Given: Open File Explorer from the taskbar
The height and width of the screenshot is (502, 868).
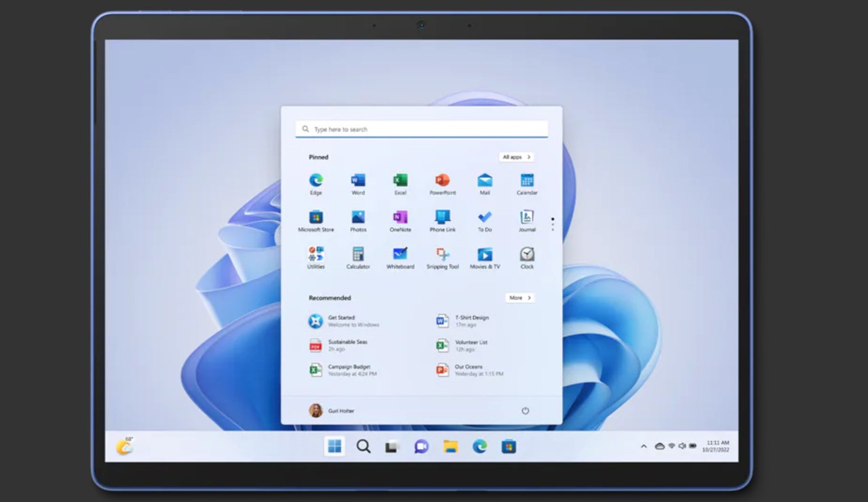Looking at the screenshot, I should point(450,446).
